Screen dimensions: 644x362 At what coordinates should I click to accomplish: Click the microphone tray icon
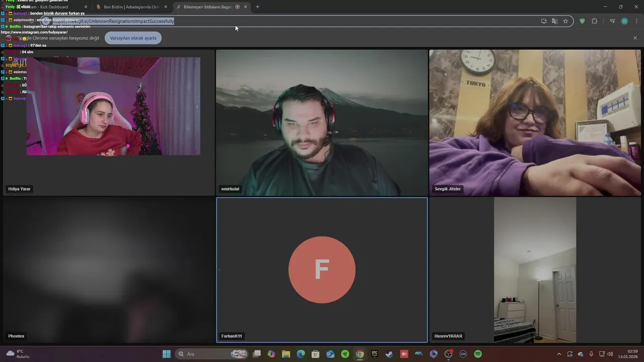(x=591, y=354)
